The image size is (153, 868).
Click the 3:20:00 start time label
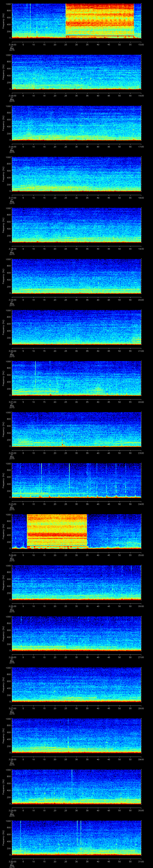pyautogui.click(x=12, y=351)
